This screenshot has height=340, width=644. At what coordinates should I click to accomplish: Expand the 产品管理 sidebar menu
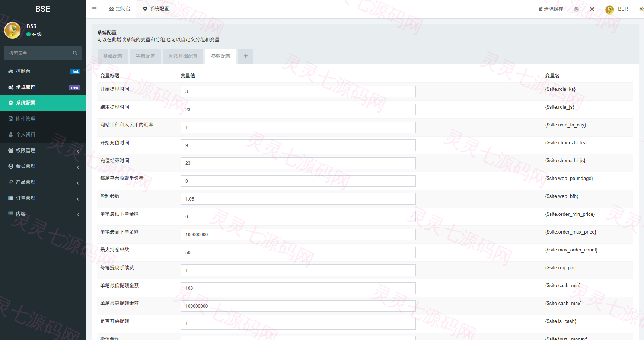[43, 182]
